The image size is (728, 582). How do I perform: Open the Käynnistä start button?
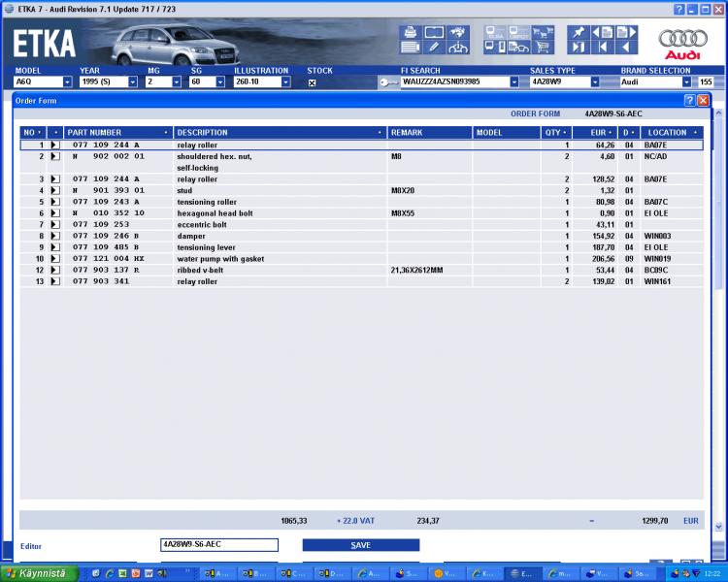click(36, 573)
